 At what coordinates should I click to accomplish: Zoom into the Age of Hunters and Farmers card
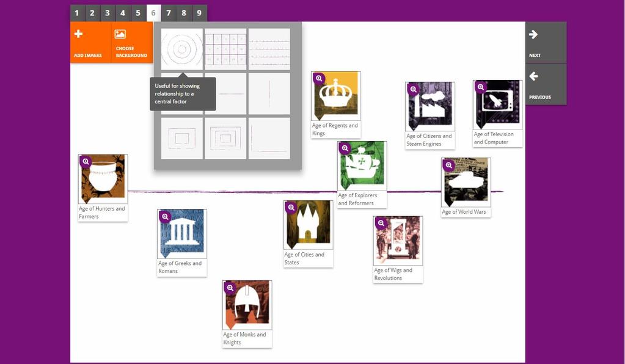coord(86,162)
